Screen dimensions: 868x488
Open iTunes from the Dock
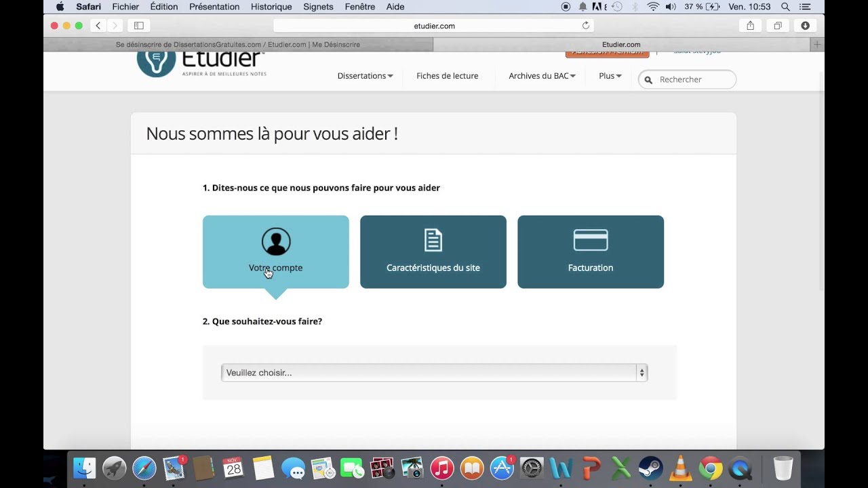click(x=442, y=468)
